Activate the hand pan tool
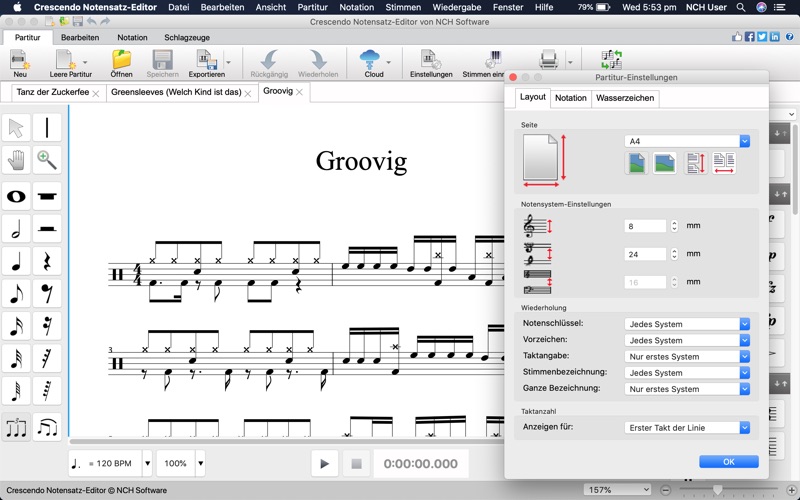Screen dimensions: 800x500 point(16,160)
